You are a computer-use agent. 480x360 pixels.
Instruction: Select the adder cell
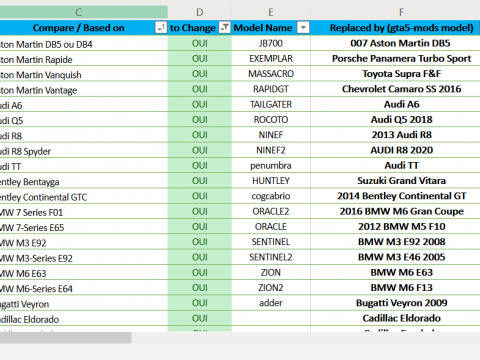coord(271,303)
